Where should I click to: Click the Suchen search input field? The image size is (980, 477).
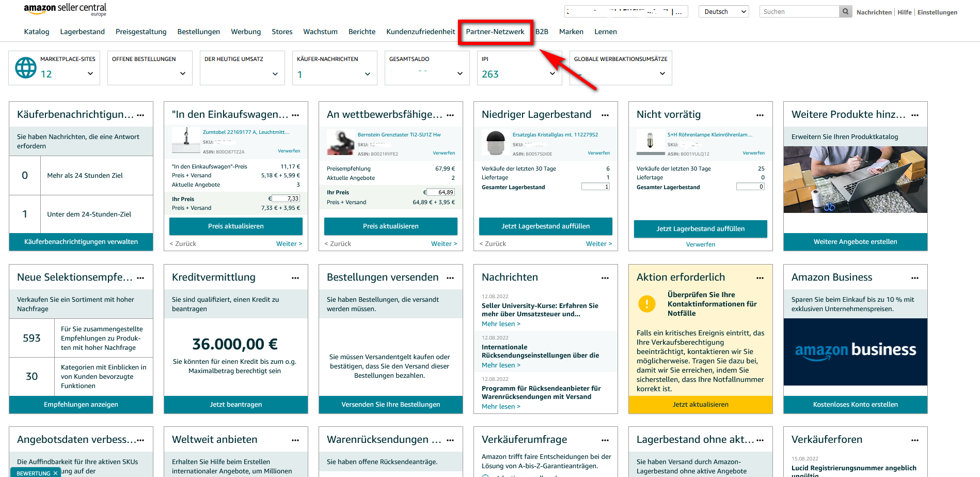(x=799, y=11)
